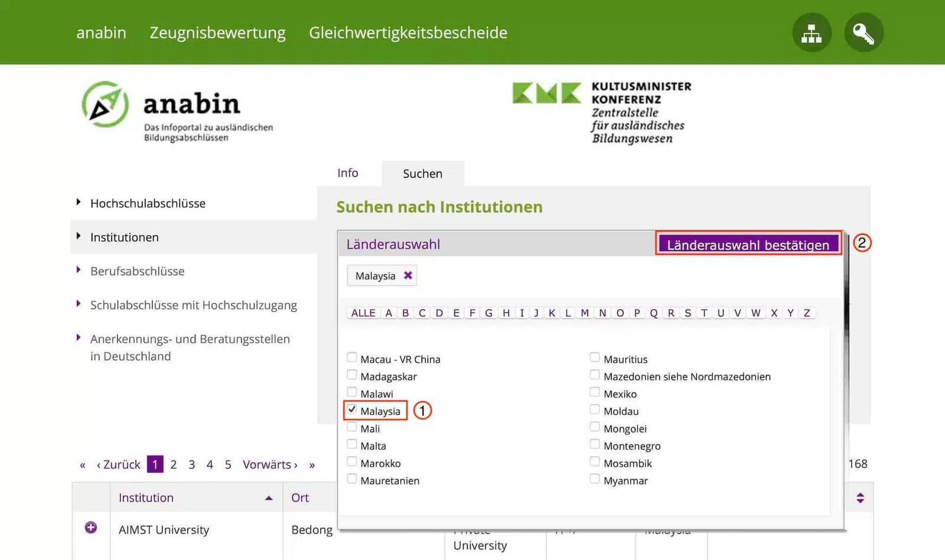Go to next page via Vorwärts link

coord(269,464)
